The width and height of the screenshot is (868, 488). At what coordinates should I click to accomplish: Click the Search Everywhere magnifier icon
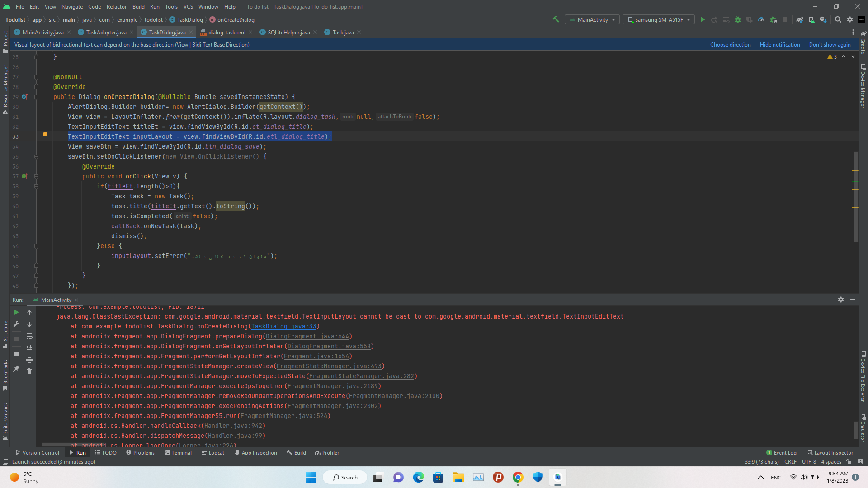pyautogui.click(x=838, y=19)
